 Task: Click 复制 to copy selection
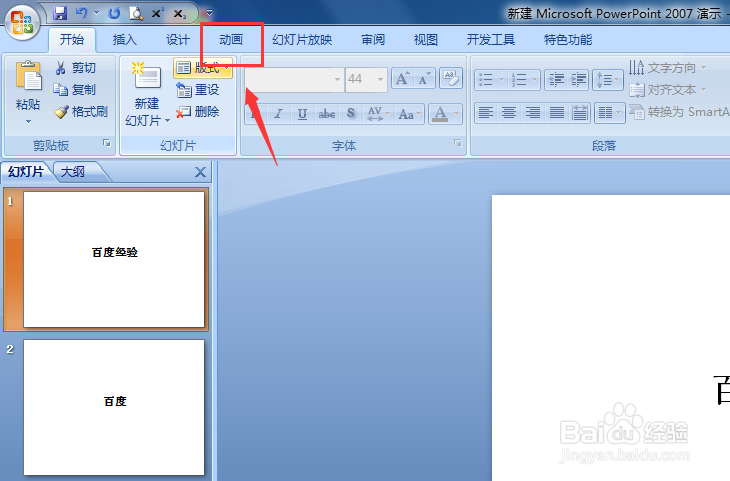point(74,89)
